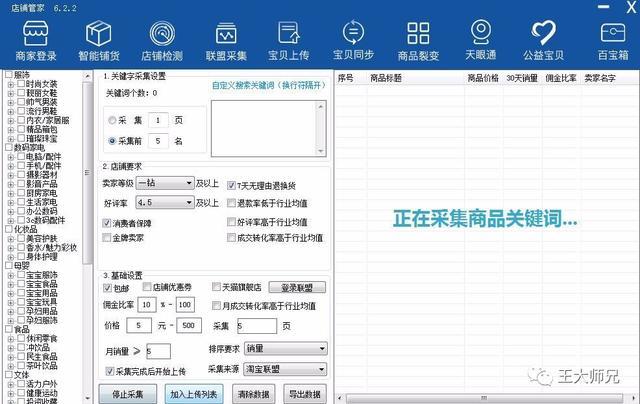Image resolution: width=640 pixels, height=404 pixels.
Task: Toggle 消费者保障 checkbox
Action: click(x=107, y=223)
